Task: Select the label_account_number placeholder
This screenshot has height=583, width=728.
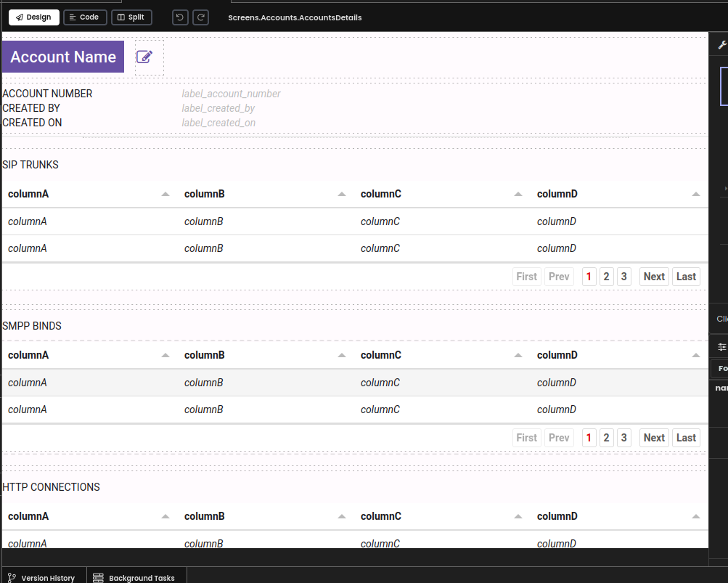Action: [x=232, y=94]
